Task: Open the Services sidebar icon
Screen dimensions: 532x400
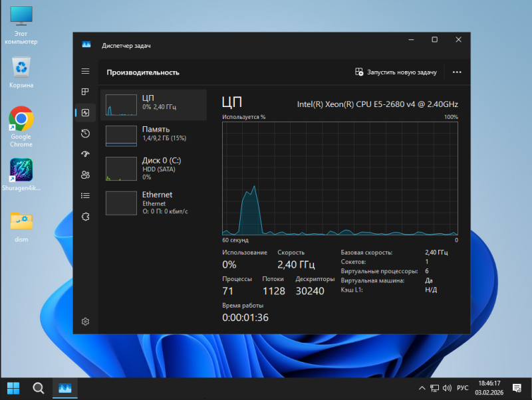Action: click(x=85, y=217)
